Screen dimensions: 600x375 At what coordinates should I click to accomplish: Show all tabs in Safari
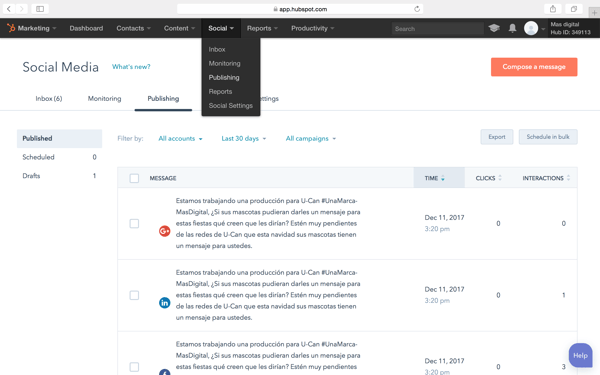(574, 9)
